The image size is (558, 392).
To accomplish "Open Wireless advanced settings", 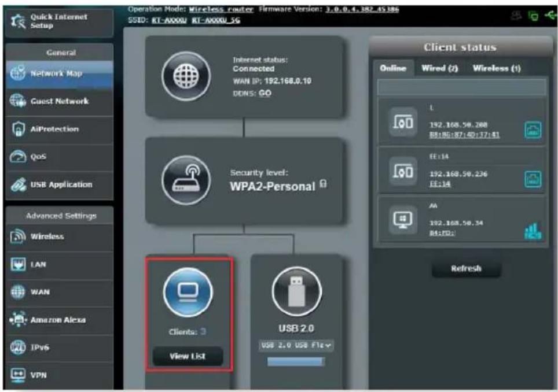I will click(x=60, y=236).
